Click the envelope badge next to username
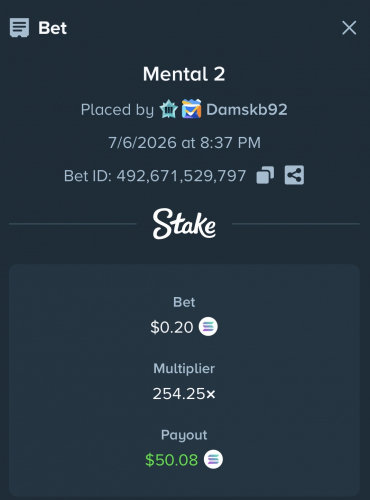This screenshot has height=500, width=370. pyautogui.click(x=191, y=109)
